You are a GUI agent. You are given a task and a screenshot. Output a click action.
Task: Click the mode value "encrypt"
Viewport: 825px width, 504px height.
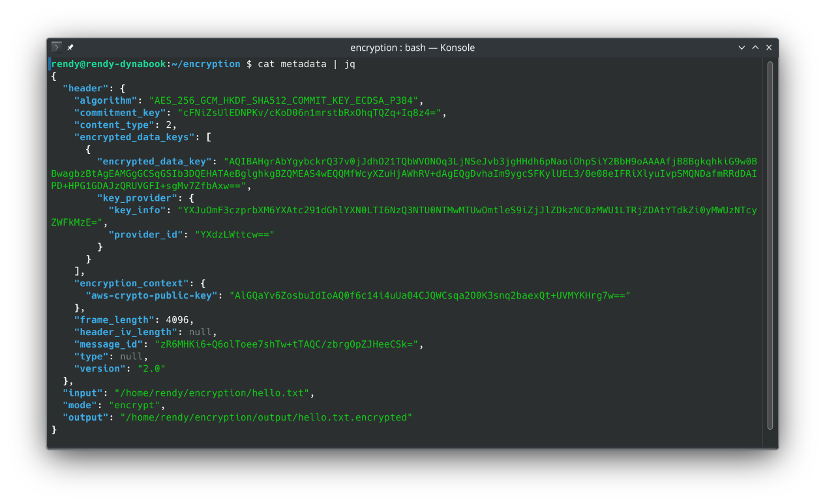(x=134, y=405)
